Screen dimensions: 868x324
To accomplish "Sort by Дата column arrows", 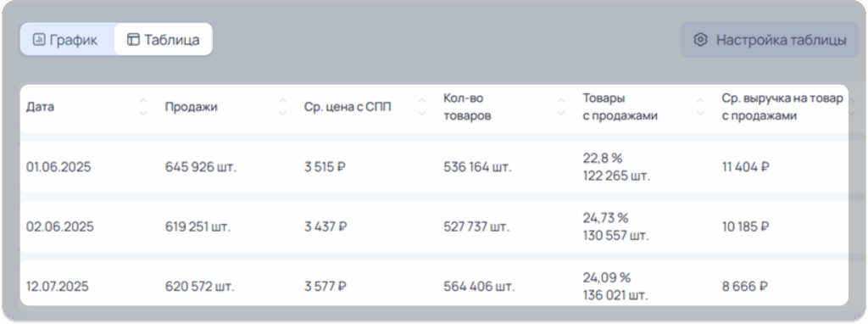I will 143,107.
